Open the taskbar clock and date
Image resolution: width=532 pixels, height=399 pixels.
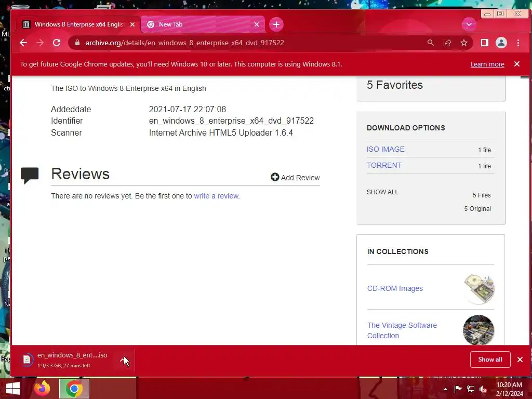click(509, 389)
